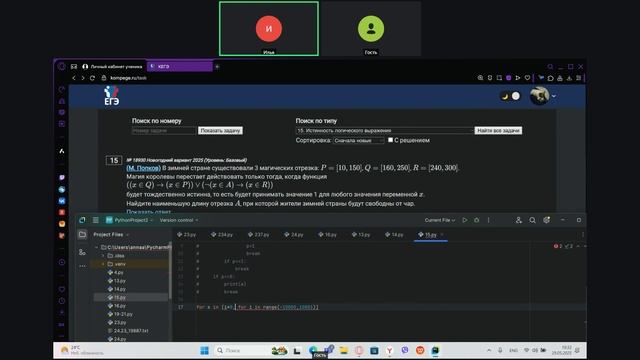Switch to 16.py editor tab
The height and width of the screenshot is (360, 640).
click(x=327, y=235)
